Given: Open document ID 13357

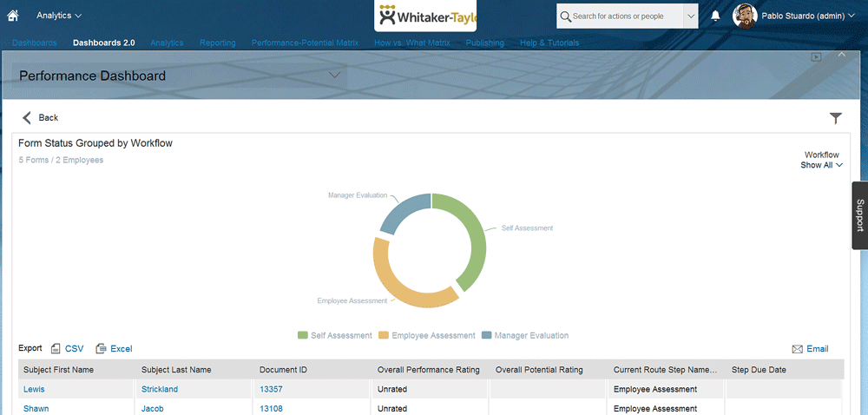Looking at the screenshot, I should [x=271, y=389].
